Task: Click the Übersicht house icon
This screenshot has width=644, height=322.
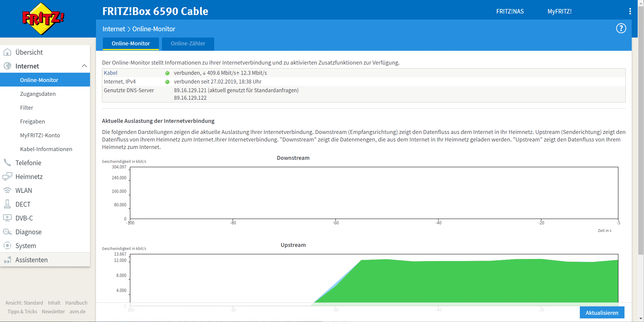Action: (x=7, y=52)
